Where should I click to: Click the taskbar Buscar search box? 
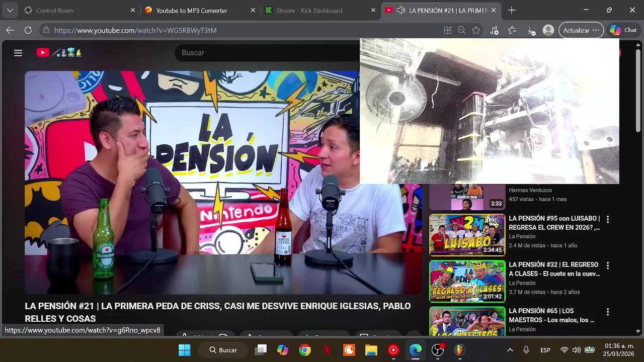point(223,350)
